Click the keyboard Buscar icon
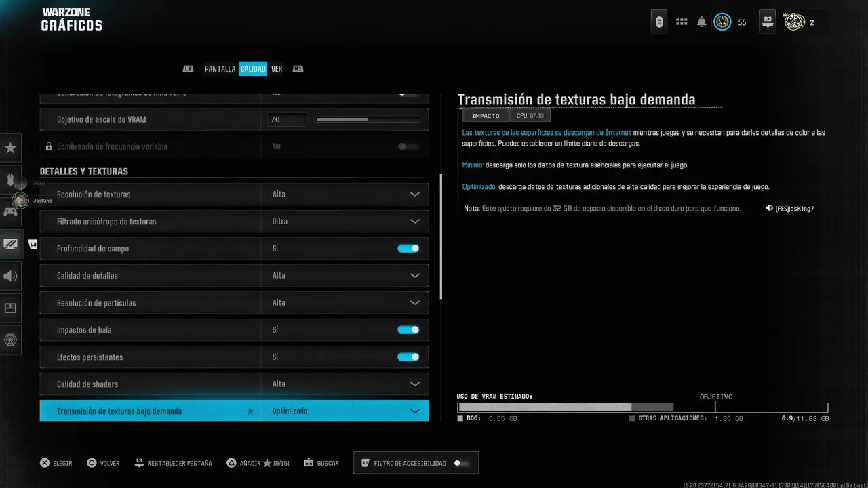Viewport: 868px width, 488px height. [x=309, y=463]
